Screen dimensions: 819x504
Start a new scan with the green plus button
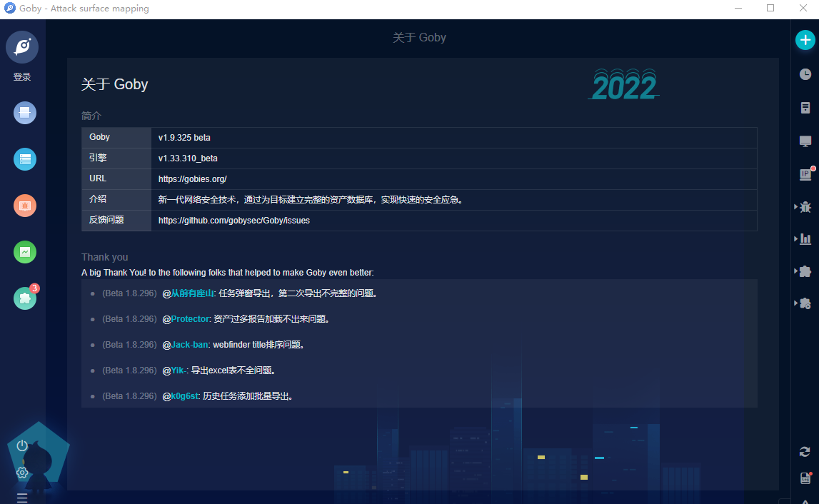[x=805, y=40]
